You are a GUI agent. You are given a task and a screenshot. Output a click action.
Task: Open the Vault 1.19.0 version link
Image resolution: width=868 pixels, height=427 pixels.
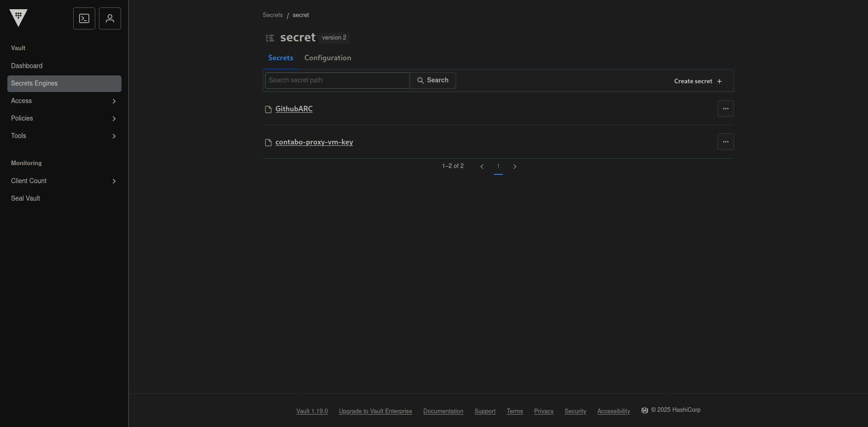(x=312, y=411)
